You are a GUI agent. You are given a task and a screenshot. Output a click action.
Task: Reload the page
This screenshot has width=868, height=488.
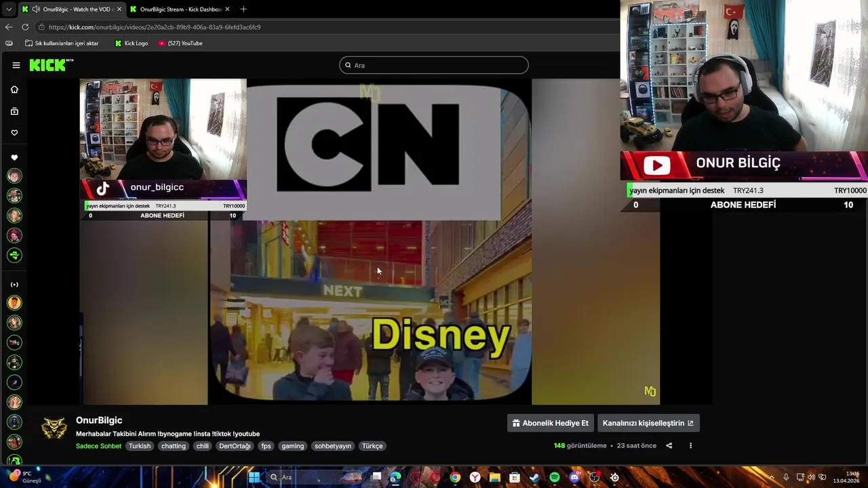[x=25, y=27]
